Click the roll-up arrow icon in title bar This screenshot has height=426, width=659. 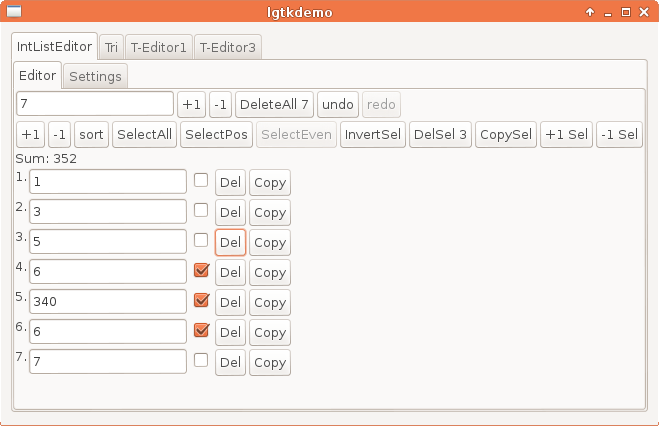(x=590, y=12)
